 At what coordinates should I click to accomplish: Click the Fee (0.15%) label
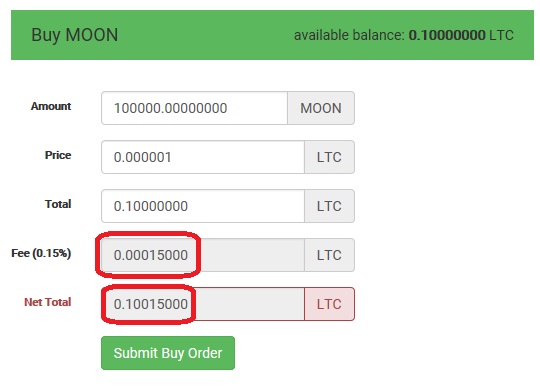[41, 253]
